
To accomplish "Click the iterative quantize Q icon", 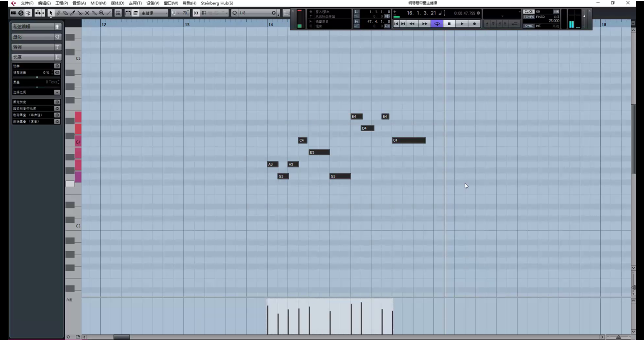I will (x=234, y=13).
